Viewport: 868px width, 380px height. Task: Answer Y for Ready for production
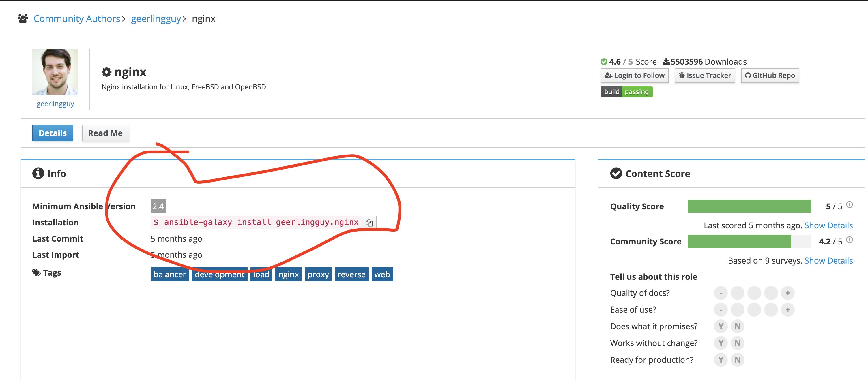[721, 360]
